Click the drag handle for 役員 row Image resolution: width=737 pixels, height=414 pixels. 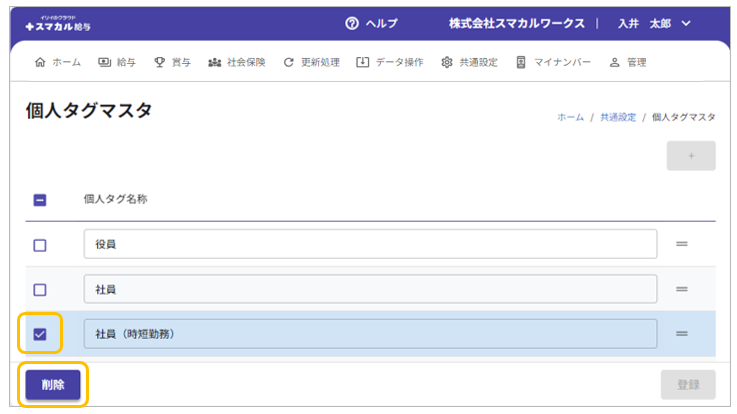coord(681,244)
